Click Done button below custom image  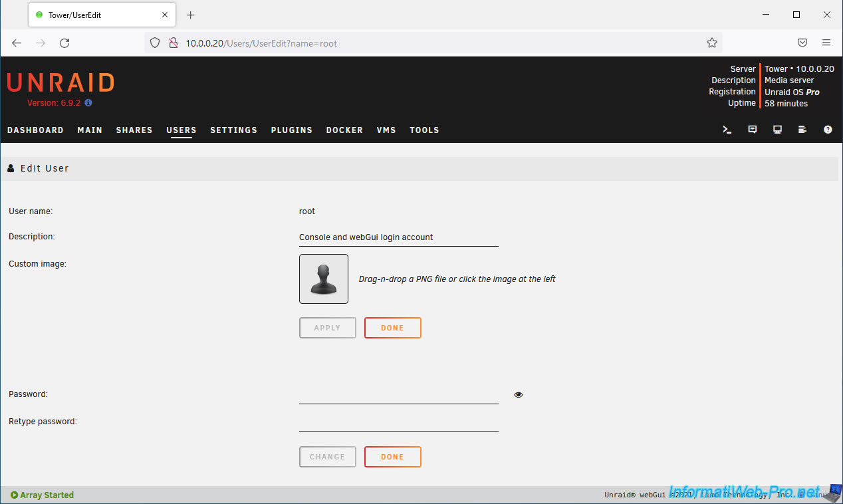392,328
